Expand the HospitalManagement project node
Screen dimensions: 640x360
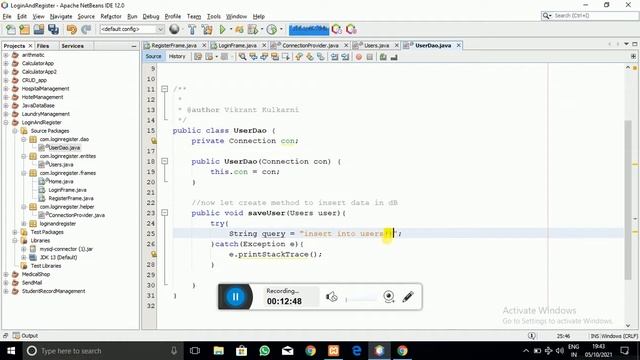pyautogui.click(x=6, y=89)
